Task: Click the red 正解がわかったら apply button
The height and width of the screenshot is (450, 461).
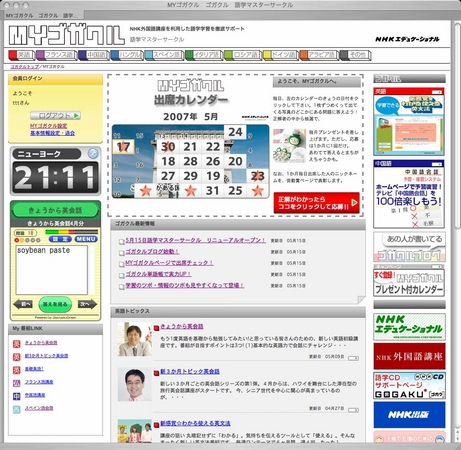Action: 316,203
